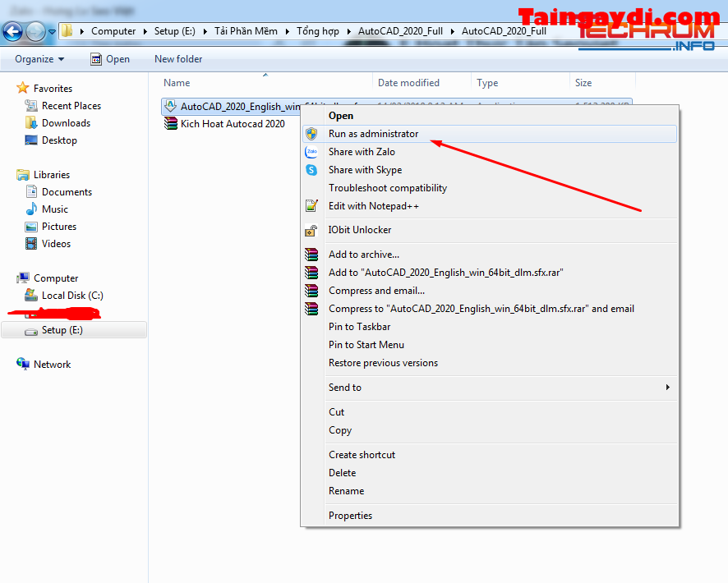The image size is (728, 583).
Task: Select Kich Hoat Autocad 2020 archive icon
Action: coord(170,123)
